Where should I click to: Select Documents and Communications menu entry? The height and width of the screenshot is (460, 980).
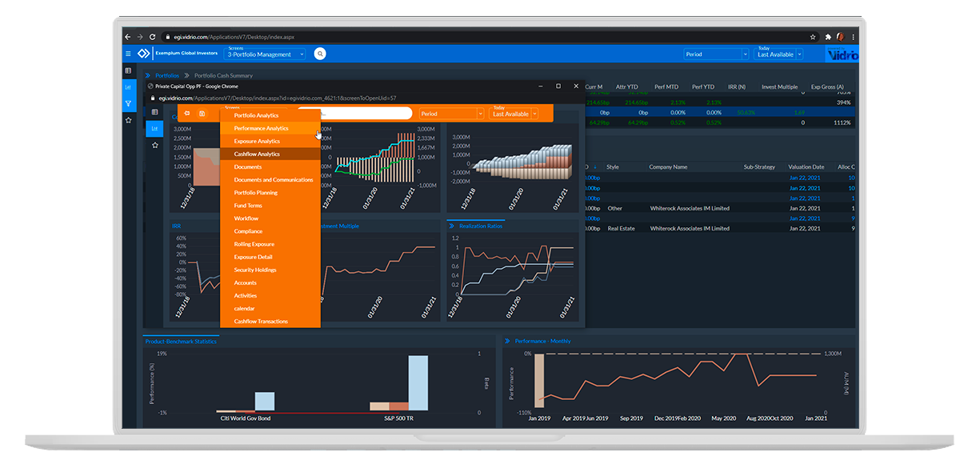coord(270,180)
